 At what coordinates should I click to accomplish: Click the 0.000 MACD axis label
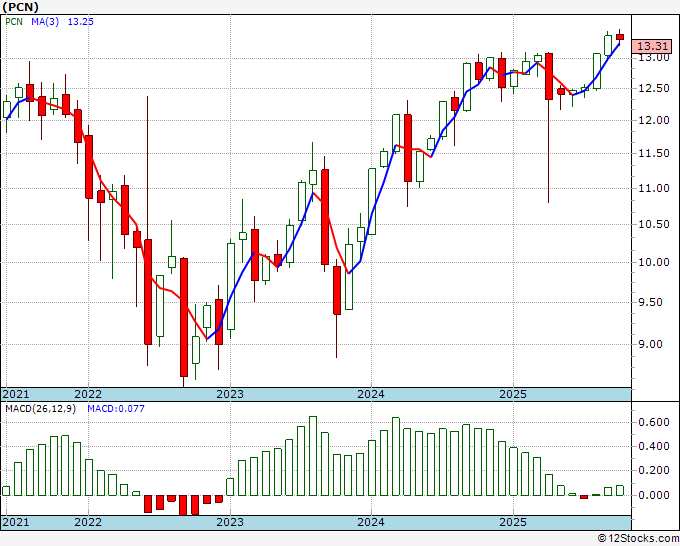(x=654, y=495)
